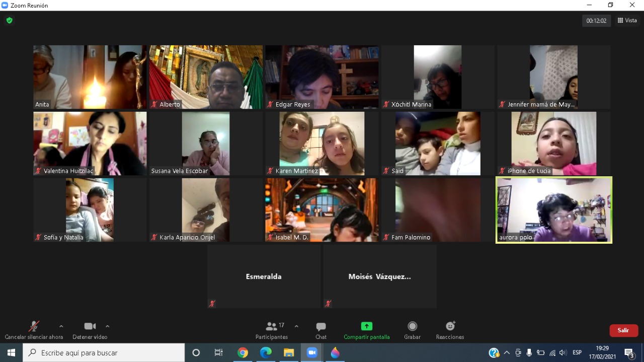Open Google Chrome from the taskbar
Screen dimensions: 644x362
click(x=243, y=352)
